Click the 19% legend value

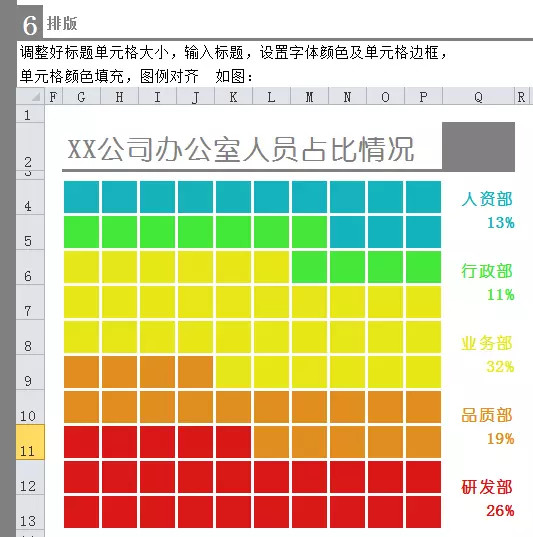(x=501, y=438)
